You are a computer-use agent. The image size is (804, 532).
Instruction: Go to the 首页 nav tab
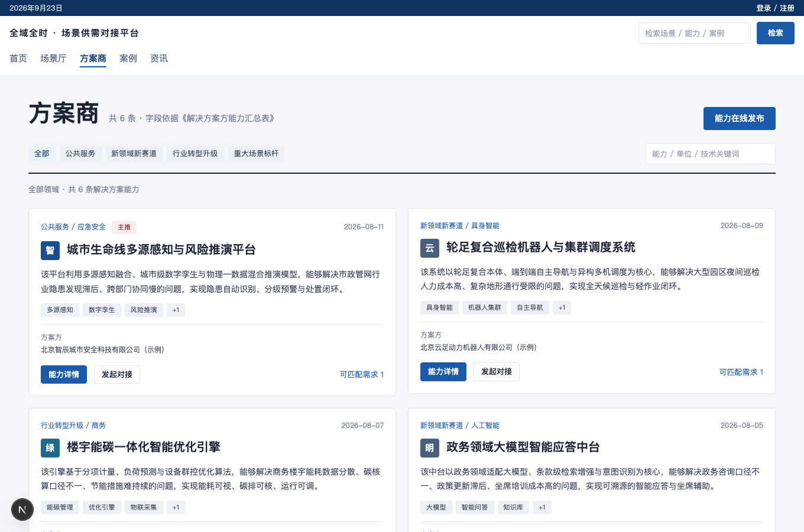click(18, 59)
